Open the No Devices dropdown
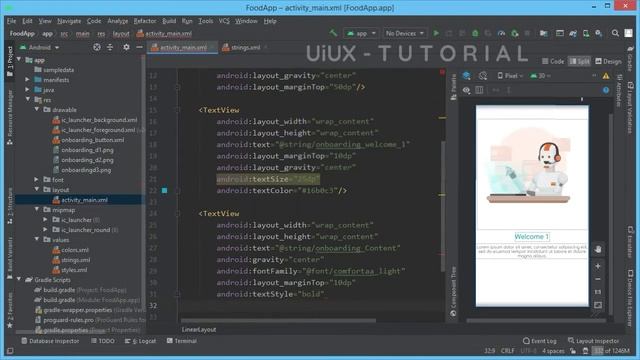Viewport: 640px width, 360px height. [404, 33]
